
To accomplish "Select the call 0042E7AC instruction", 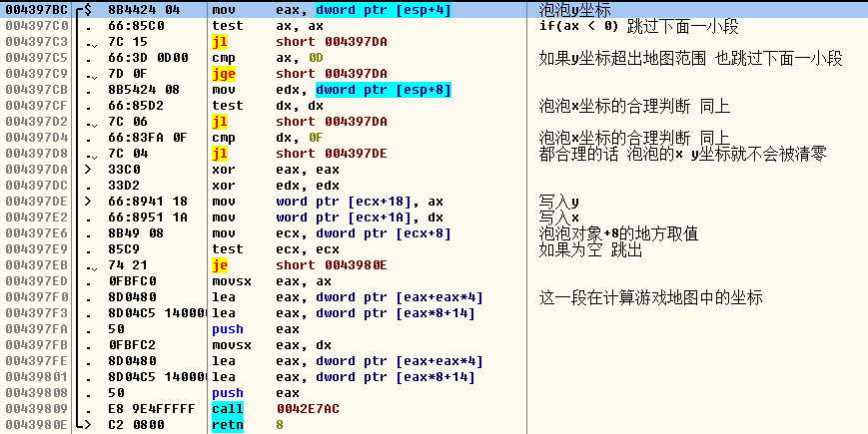I will pos(276,409).
